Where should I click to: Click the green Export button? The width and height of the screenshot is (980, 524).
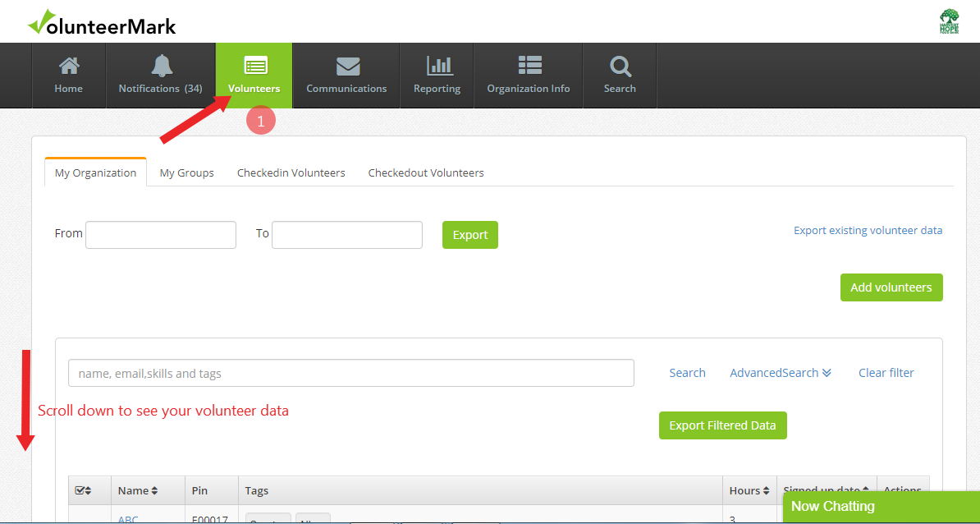click(470, 235)
